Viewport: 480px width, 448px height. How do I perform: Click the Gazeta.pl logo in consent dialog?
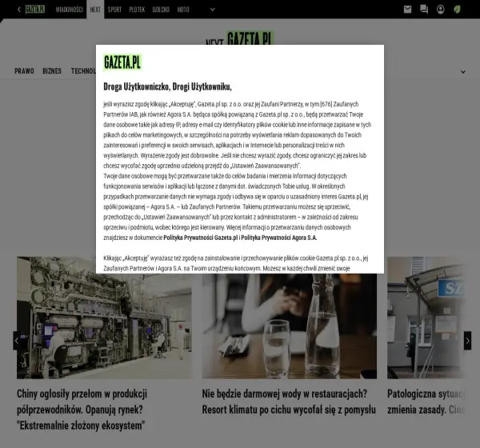pyautogui.click(x=122, y=62)
